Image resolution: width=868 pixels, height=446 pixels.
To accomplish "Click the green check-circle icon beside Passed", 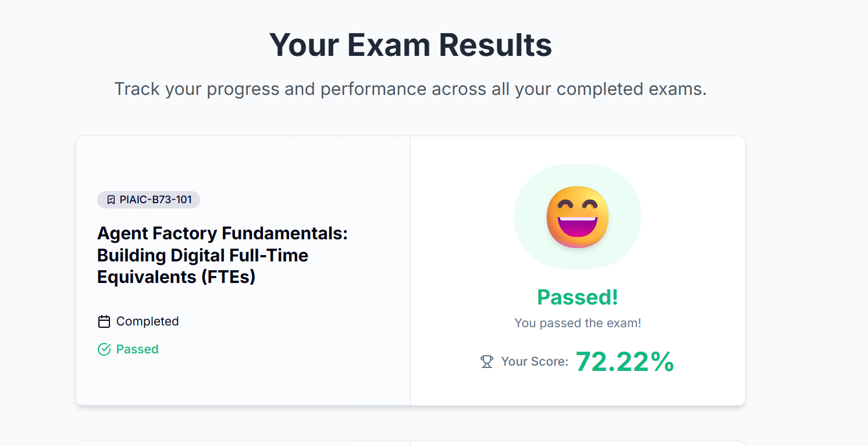I will coord(104,349).
